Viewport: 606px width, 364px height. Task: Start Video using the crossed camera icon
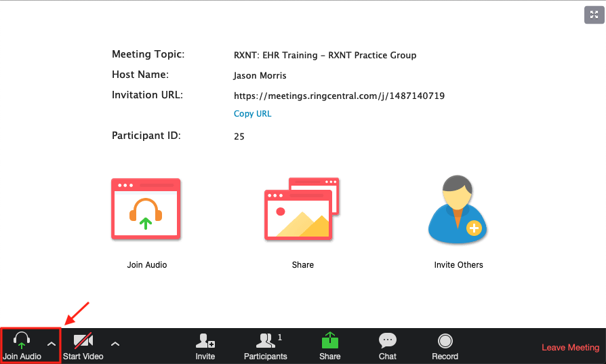83,346
